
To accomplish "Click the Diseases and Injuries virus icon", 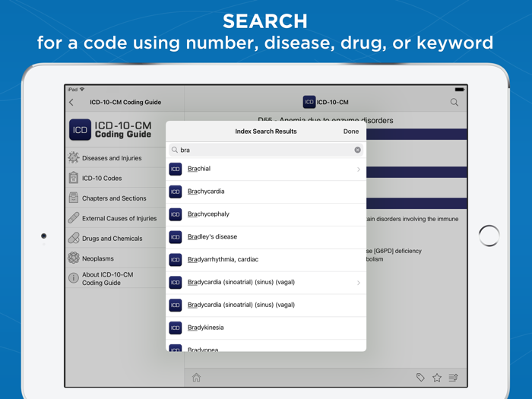I will pyautogui.click(x=73, y=157).
